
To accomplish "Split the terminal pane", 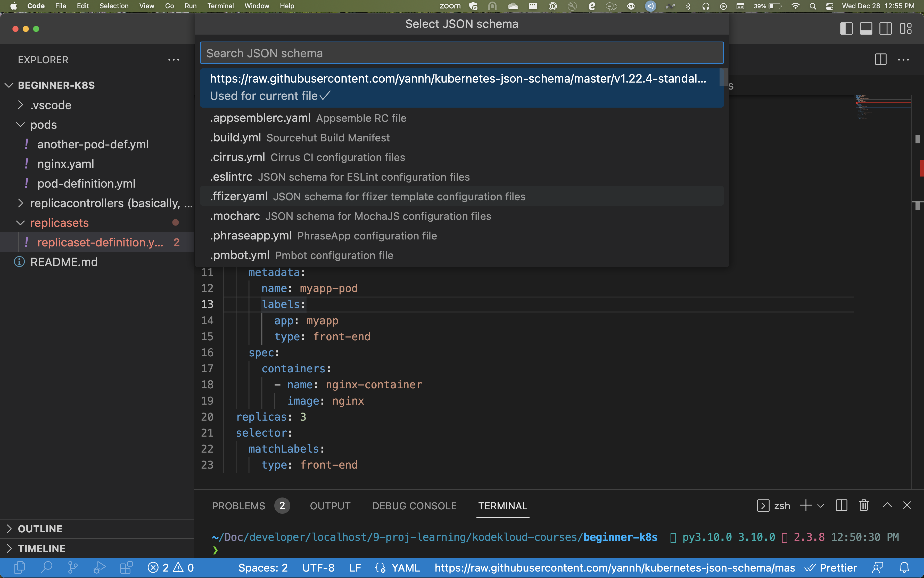I will (841, 505).
